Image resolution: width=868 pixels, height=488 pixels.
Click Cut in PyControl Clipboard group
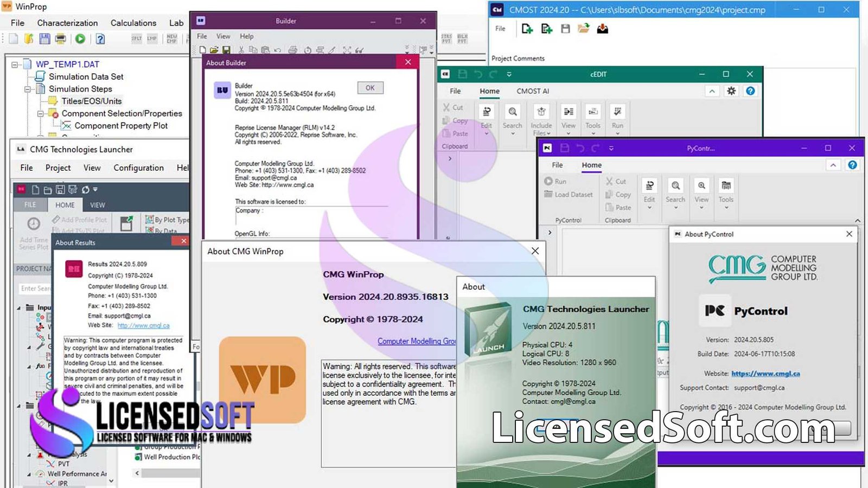616,182
